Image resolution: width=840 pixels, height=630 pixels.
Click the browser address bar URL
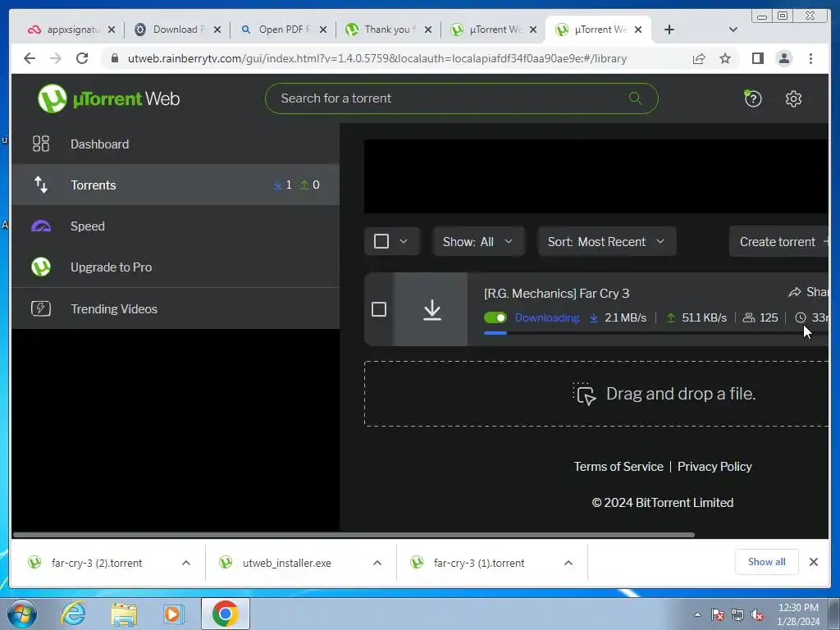[377, 58]
